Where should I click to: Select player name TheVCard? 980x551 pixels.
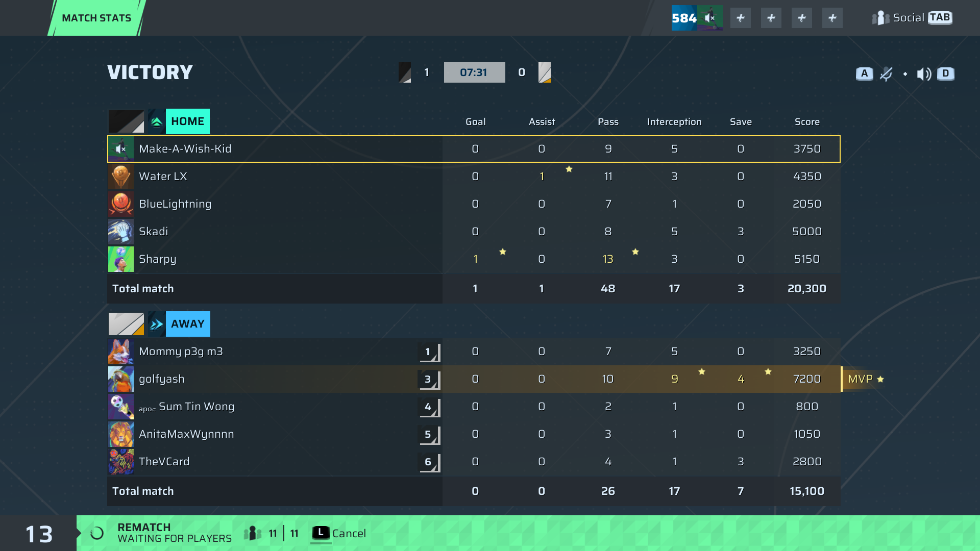[x=164, y=462]
